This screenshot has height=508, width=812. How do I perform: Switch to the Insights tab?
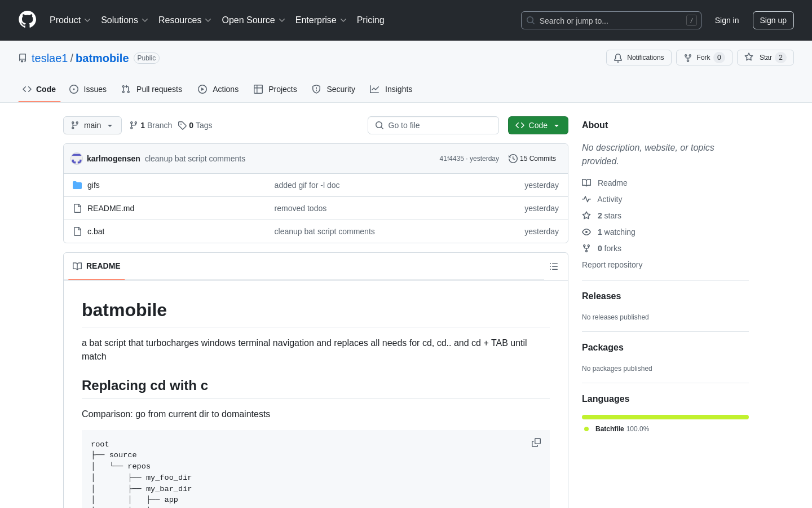[x=391, y=89]
